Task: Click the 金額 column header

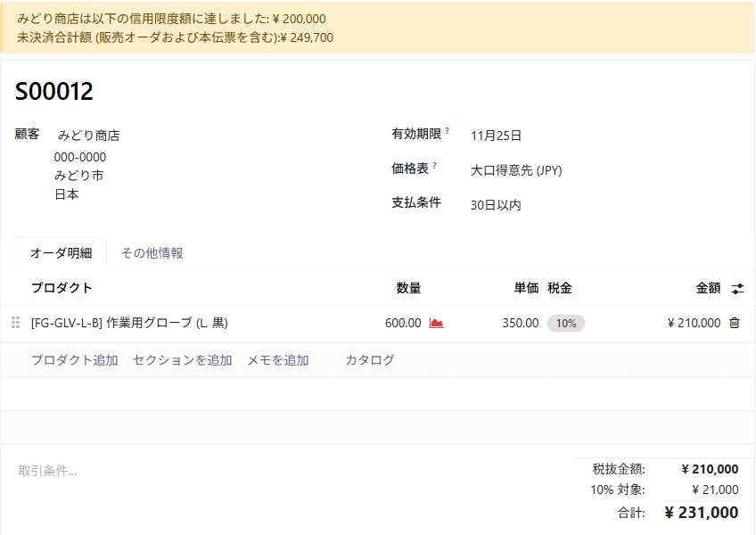Action: point(708,288)
